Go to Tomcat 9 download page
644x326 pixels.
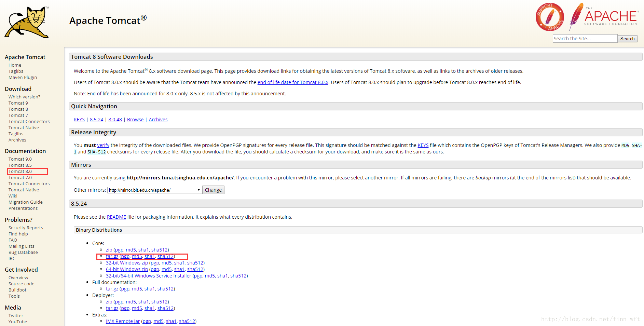18,103
